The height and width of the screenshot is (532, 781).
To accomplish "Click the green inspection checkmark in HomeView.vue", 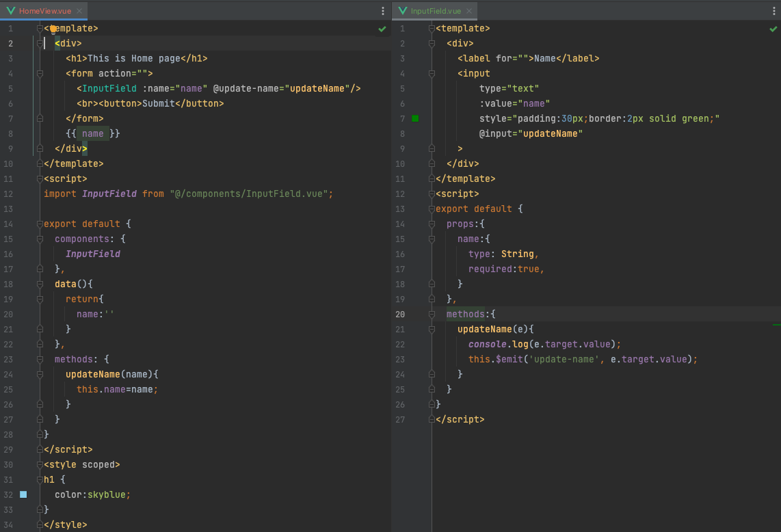I will pos(382,29).
